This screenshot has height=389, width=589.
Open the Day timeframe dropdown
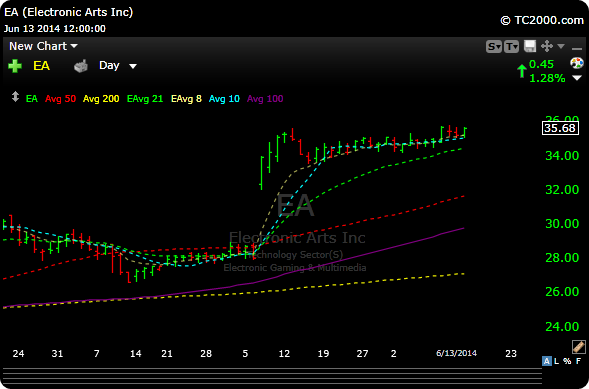coord(118,66)
